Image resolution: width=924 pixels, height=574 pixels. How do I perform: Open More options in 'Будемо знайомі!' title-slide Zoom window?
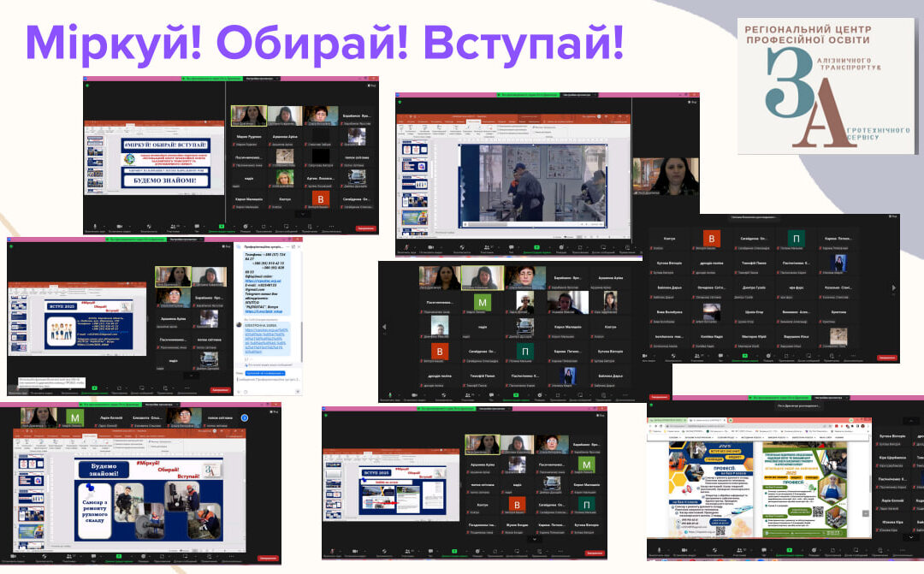[332, 227]
